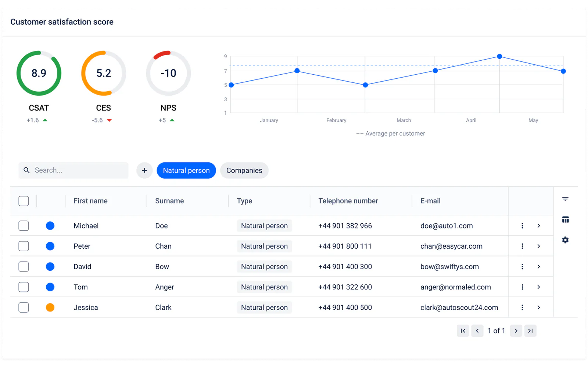Open Tom Anger's row chevron

pyautogui.click(x=539, y=287)
